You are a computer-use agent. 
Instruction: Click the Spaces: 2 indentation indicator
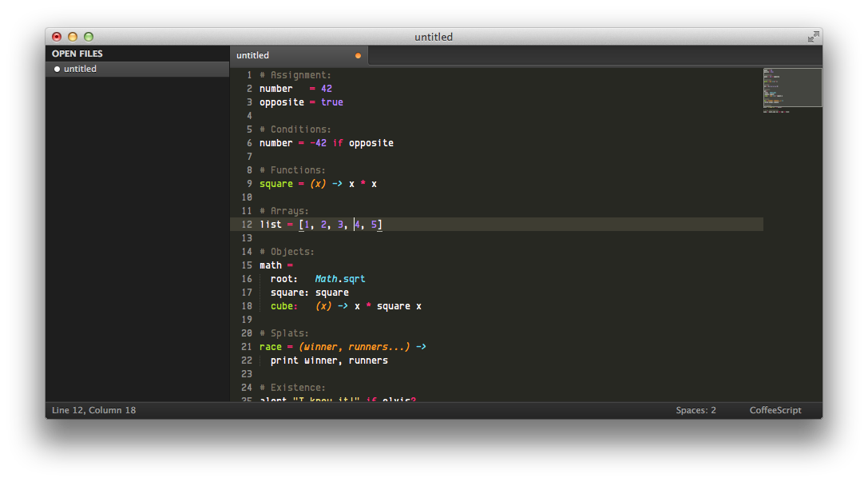coord(695,410)
